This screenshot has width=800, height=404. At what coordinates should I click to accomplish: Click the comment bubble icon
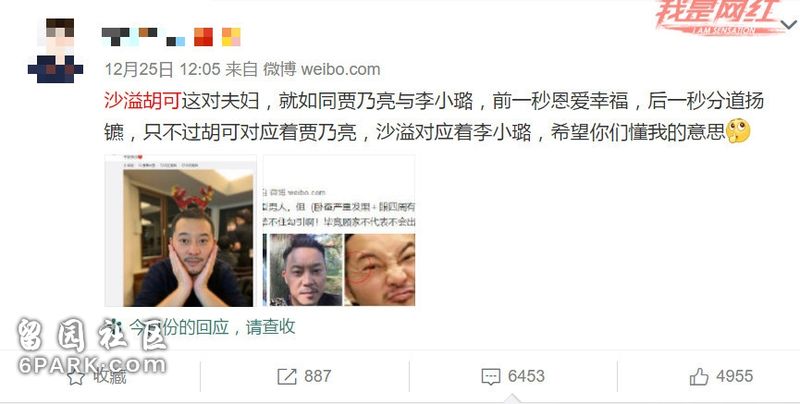491,377
